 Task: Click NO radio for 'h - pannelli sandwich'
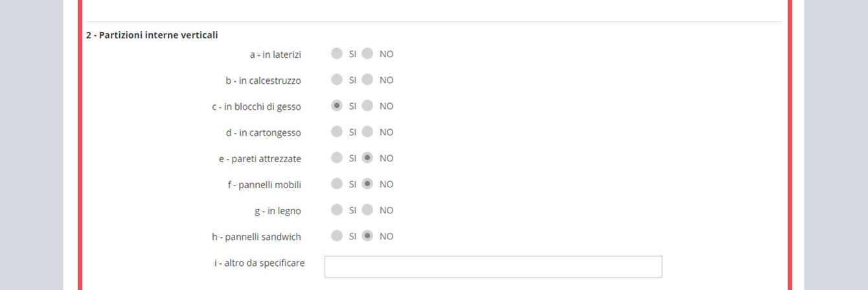point(367,236)
